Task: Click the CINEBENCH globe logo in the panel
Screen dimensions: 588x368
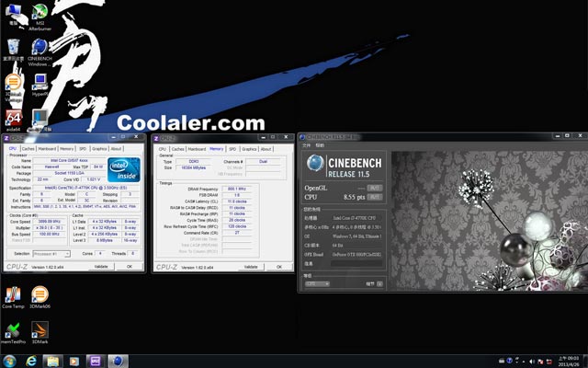Action: click(314, 163)
